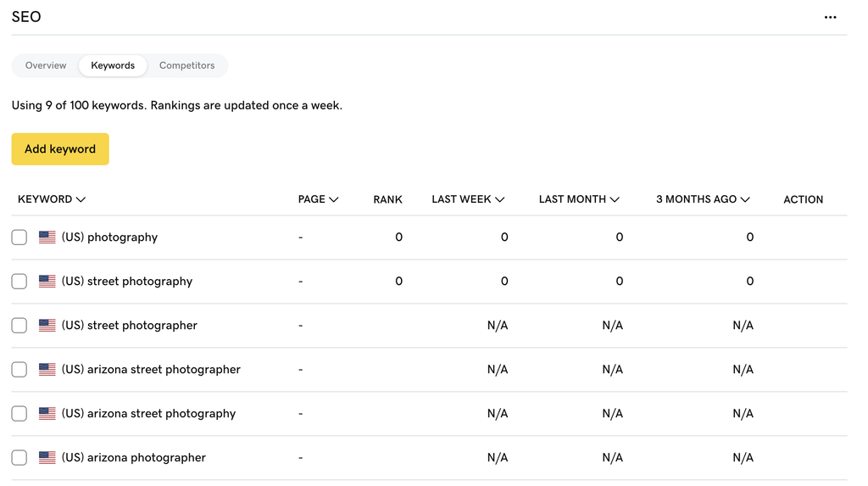Click the flag icon for street photographer row
The image size is (868, 486).
click(47, 326)
